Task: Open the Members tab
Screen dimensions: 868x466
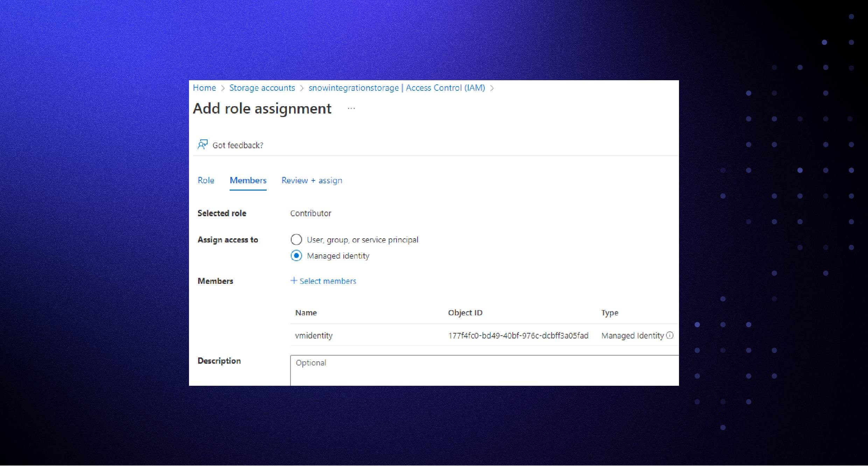Action: point(247,180)
